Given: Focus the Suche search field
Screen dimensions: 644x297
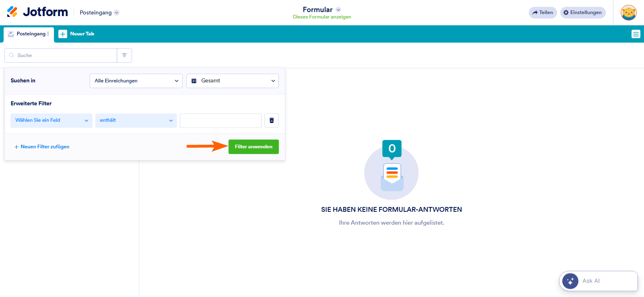Looking at the screenshot, I should [61, 55].
